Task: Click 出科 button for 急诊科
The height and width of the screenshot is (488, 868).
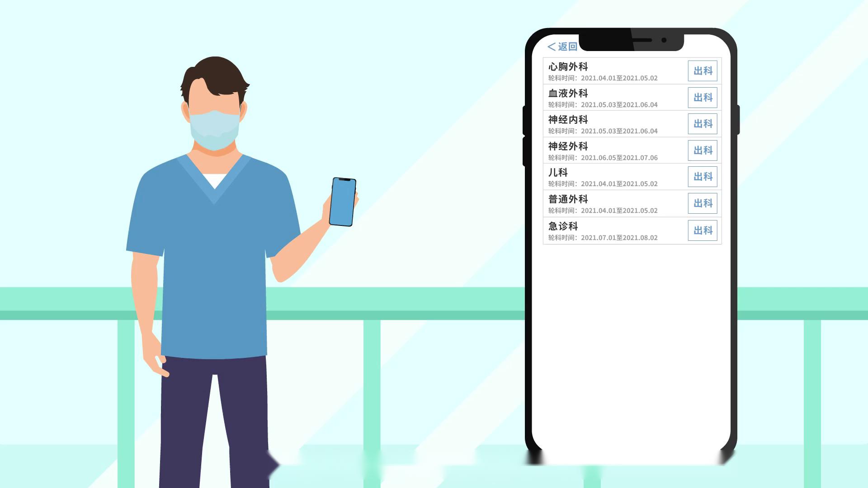Action: pyautogui.click(x=702, y=230)
